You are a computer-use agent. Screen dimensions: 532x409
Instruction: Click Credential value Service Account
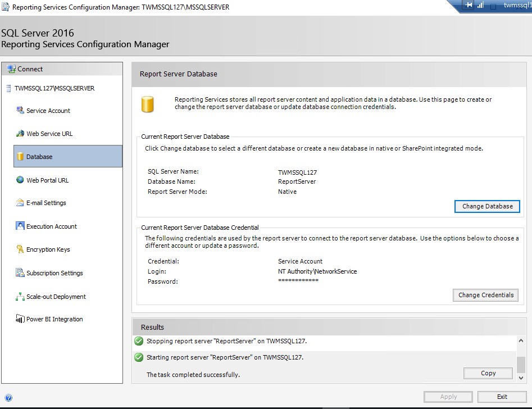300,261
